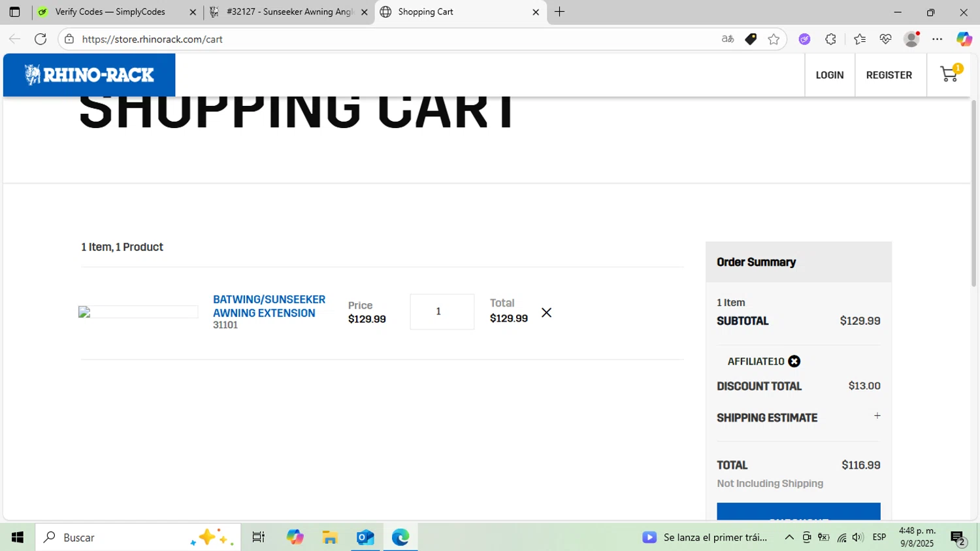Open Settings and more menu
Screen dimensions: 980x551
tap(937, 39)
